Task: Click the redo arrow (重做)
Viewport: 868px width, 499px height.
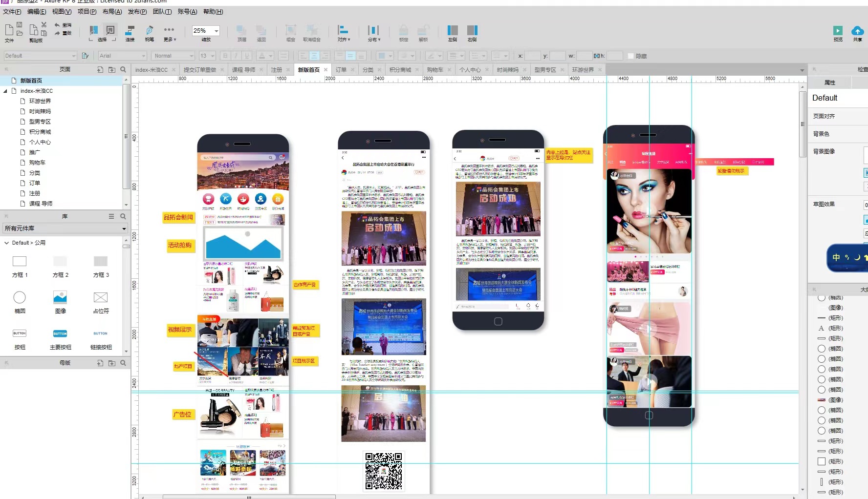Action: point(63,33)
